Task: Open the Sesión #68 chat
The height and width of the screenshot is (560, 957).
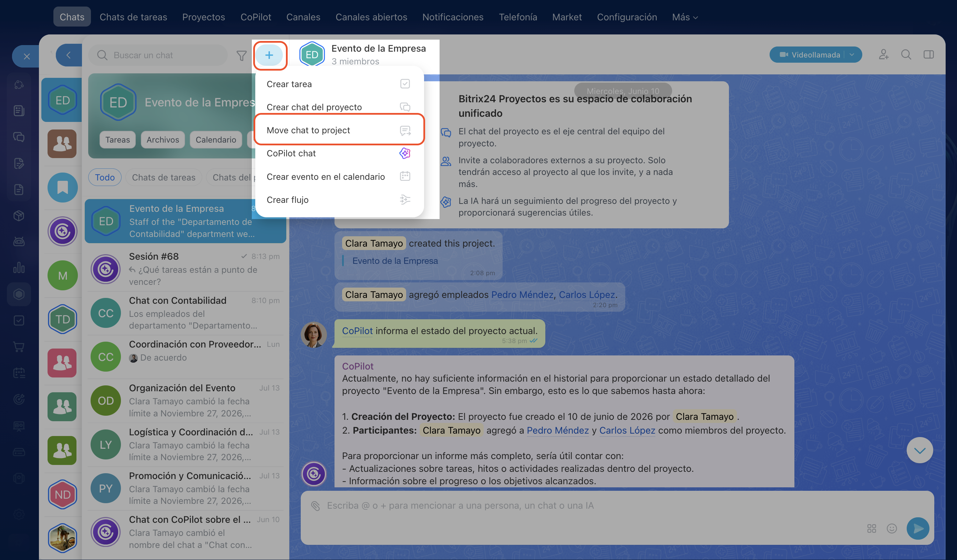Action: click(185, 269)
